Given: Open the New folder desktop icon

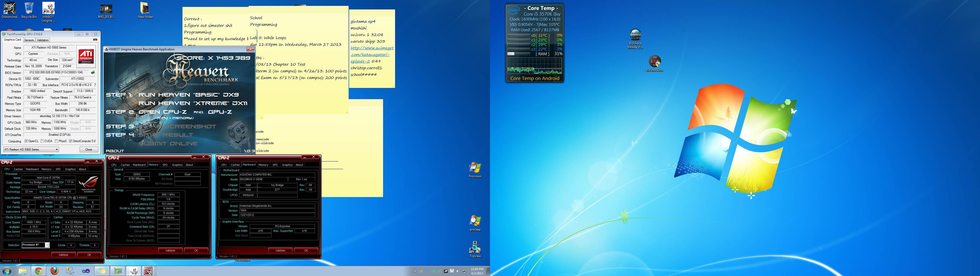Looking at the screenshot, I should (x=145, y=10).
